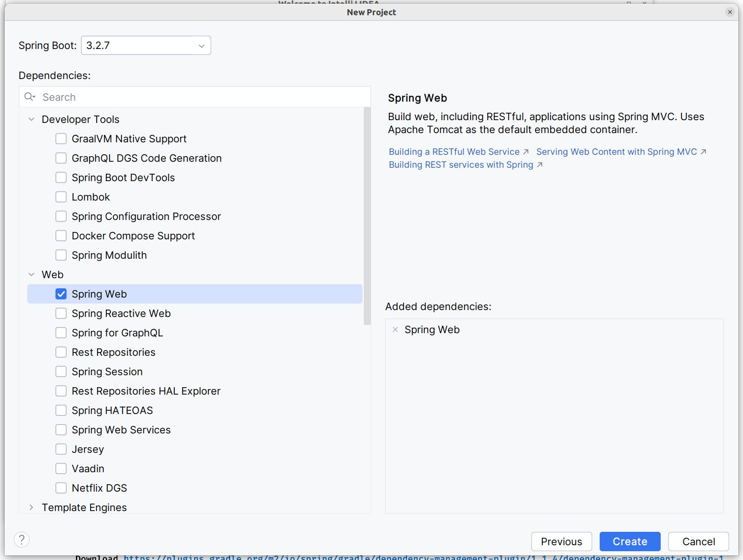Viewport: 743px width, 560px height.
Task: Open the Spring Boot version dropdown
Action: (146, 45)
